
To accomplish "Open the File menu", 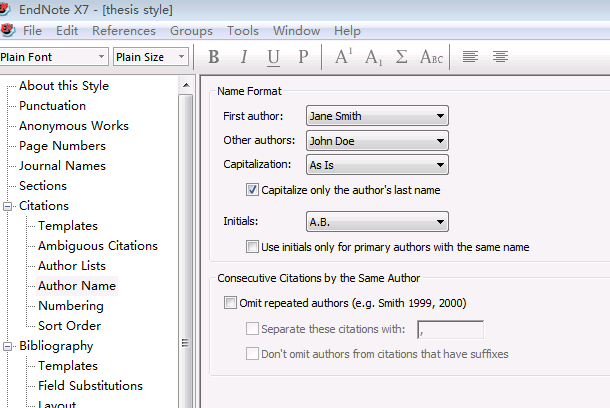I will pyautogui.click(x=32, y=31).
